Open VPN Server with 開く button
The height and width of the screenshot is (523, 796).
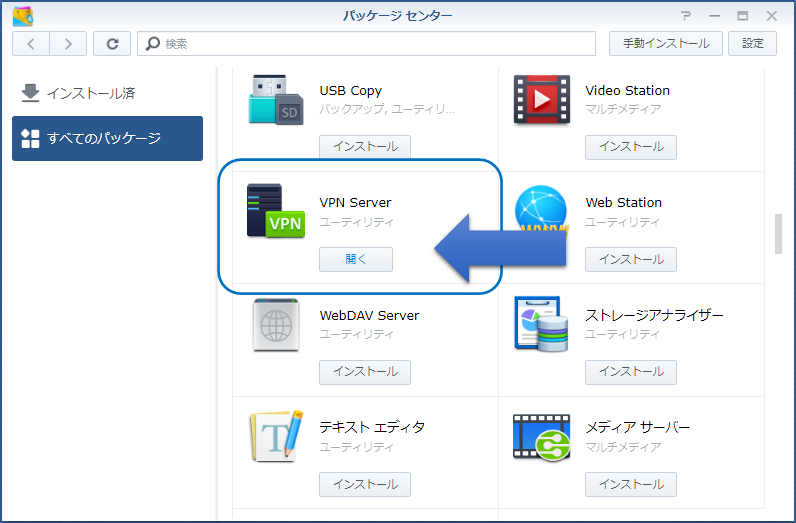pyautogui.click(x=356, y=259)
